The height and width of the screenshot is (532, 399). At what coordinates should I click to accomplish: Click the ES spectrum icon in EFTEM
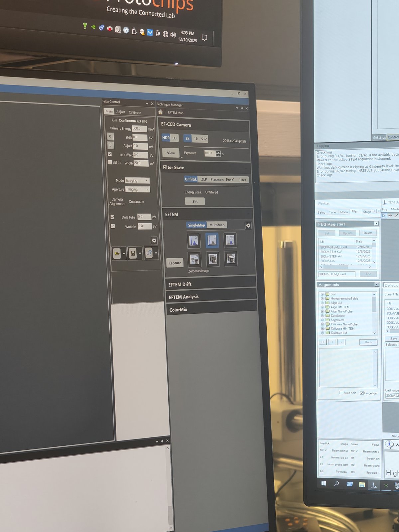click(x=230, y=240)
